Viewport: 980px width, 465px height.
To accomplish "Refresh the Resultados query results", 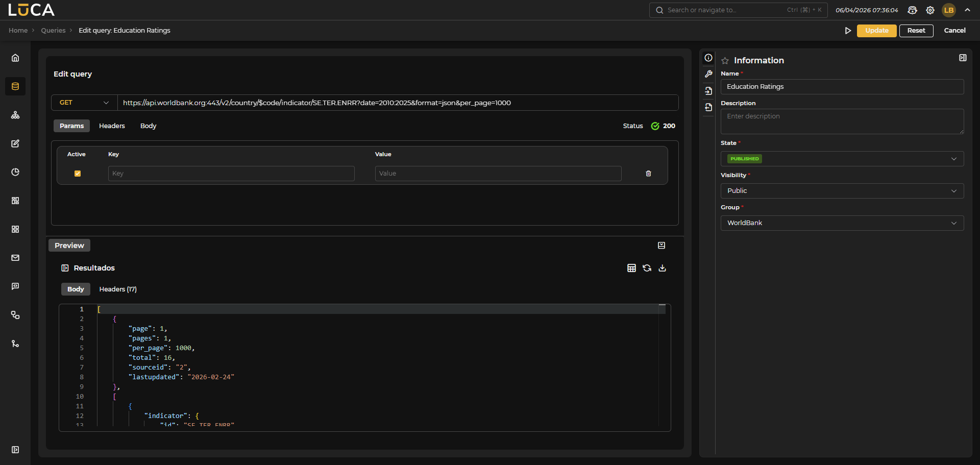I will tap(647, 267).
